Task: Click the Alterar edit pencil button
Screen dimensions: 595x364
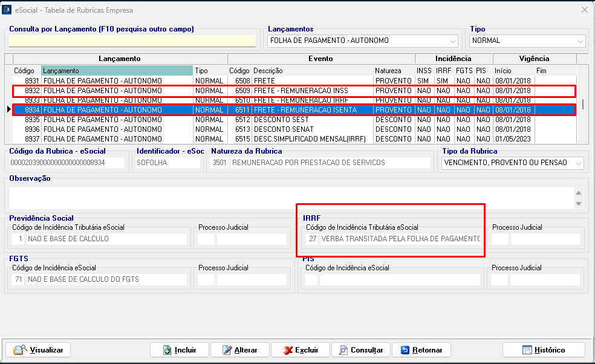Action: 239,350
